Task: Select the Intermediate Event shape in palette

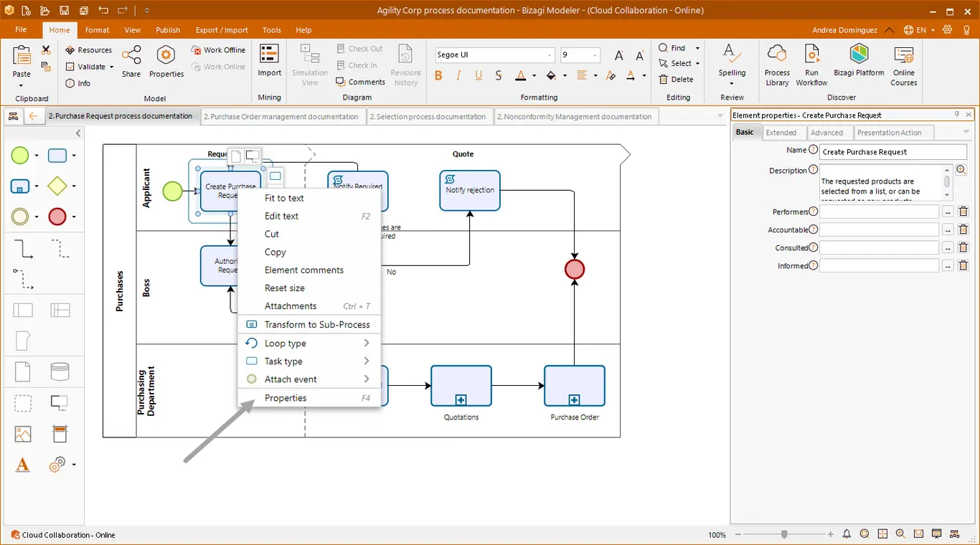Action: click(20, 217)
